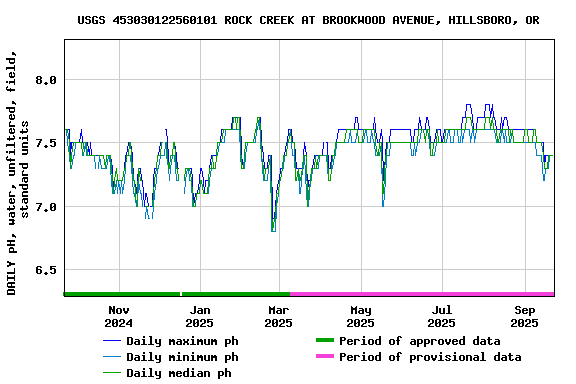Click 'Daily minimum ph' legend label
The image size is (576, 384).
[182, 357]
